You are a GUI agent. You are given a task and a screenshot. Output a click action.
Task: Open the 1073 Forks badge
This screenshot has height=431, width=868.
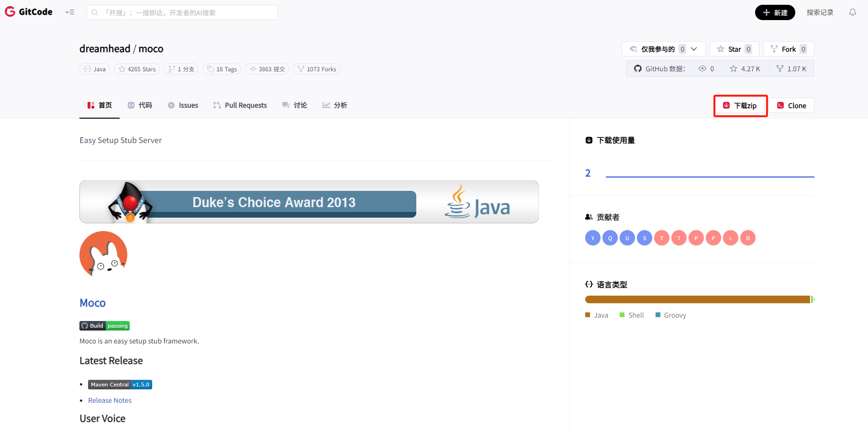(x=317, y=69)
